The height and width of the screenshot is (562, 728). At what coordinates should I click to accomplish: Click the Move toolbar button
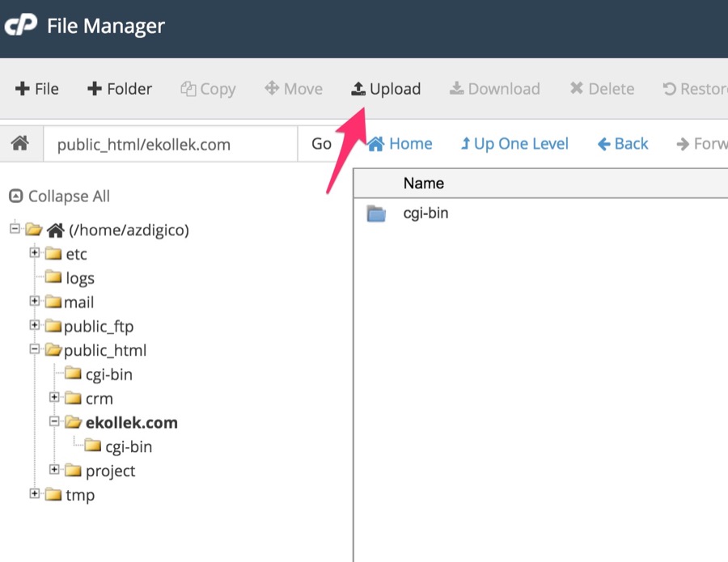[x=294, y=89]
